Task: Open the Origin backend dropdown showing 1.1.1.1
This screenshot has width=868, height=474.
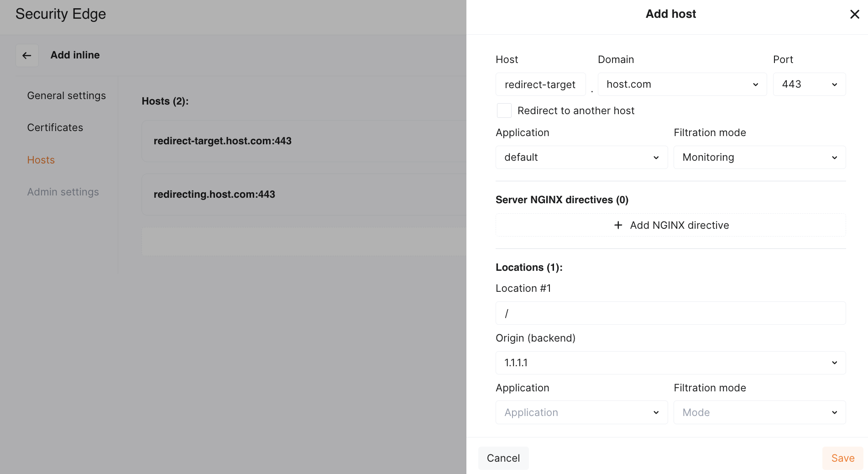Action: click(670, 363)
